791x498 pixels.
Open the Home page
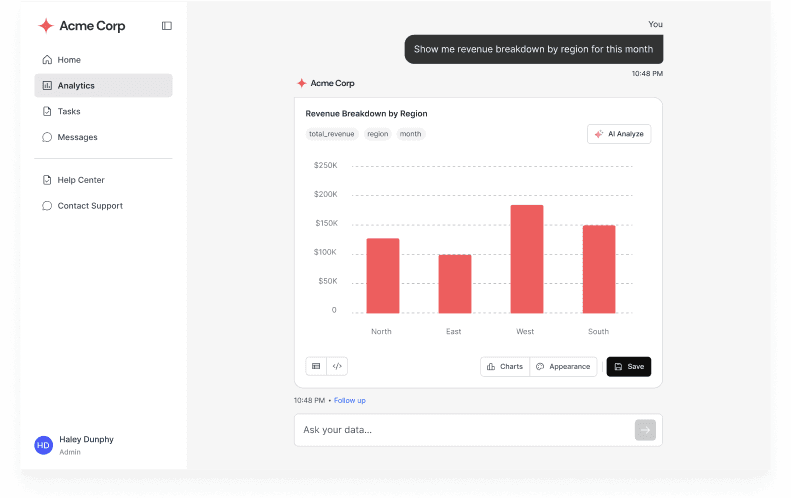(x=103, y=60)
